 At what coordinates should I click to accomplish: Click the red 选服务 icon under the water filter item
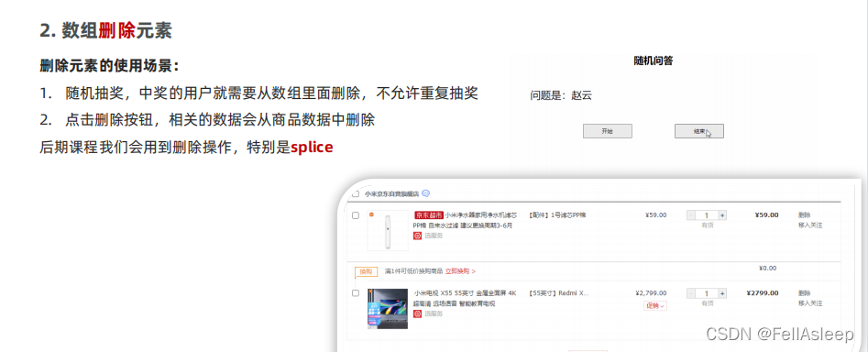[x=417, y=236]
